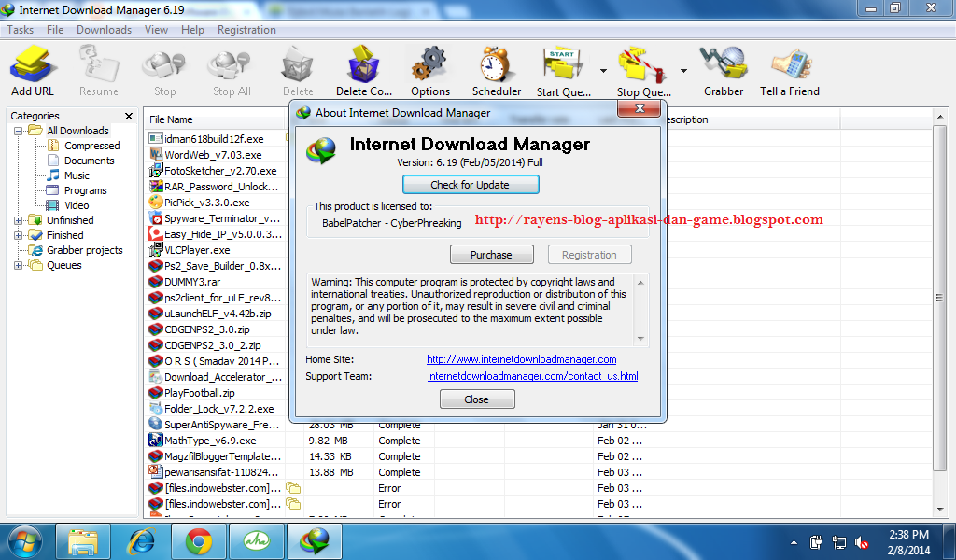Open the Grabber tool icon
Screen dimensions: 956x560
[724, 71]
